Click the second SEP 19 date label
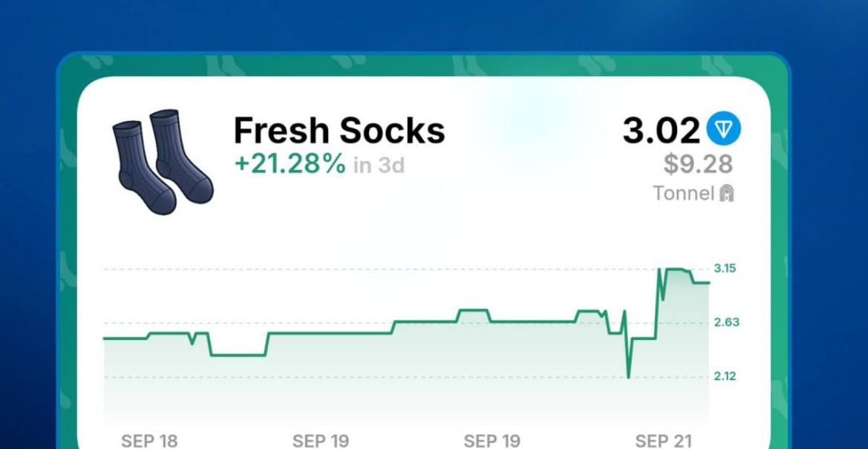 492,442
